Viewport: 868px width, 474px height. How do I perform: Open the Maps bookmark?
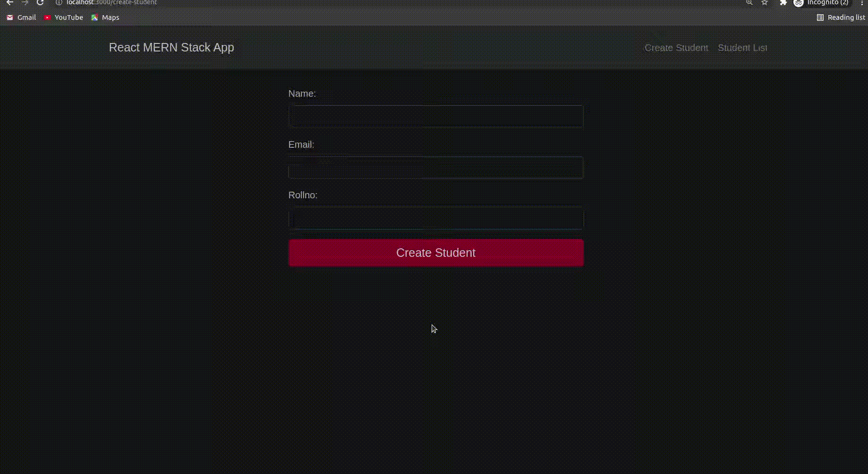click(x=105, y=17)
